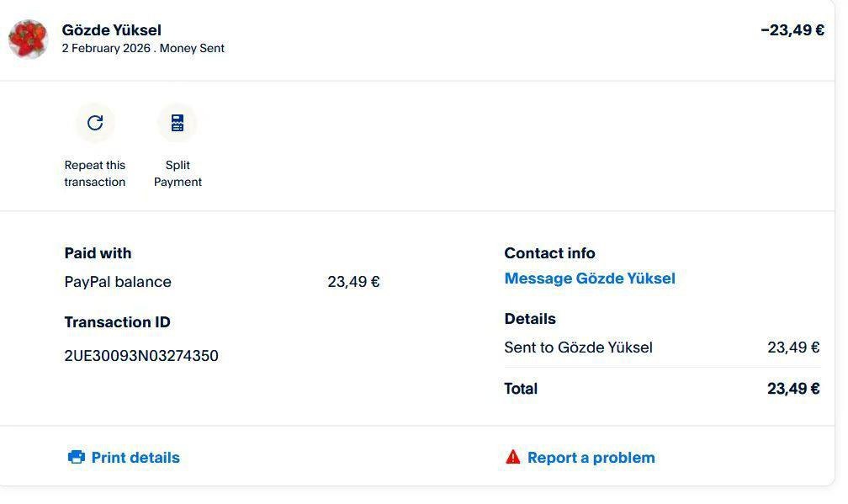This screenshot has height=504, width=848.
Task: Click the "Contact info" heading
Action: coord(549,253)
